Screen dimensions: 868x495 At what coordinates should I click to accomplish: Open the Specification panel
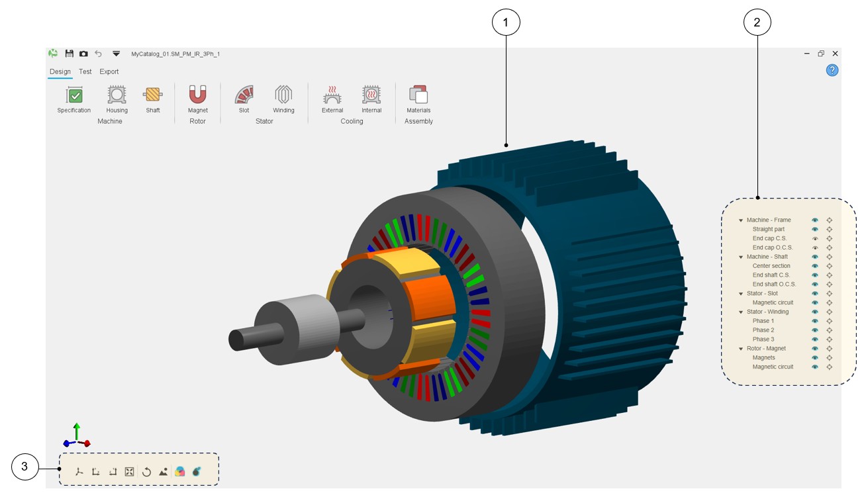pos(74,99)
